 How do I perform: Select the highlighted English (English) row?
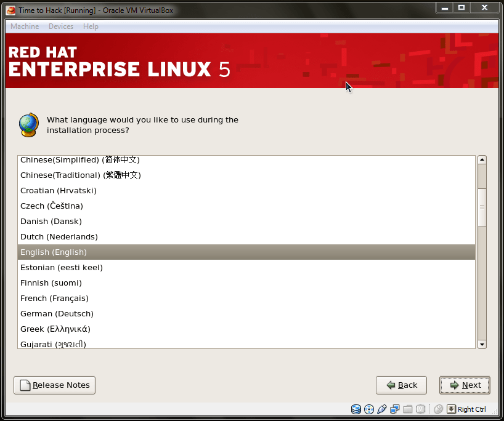pyautogui.click(x=246, y=252)
